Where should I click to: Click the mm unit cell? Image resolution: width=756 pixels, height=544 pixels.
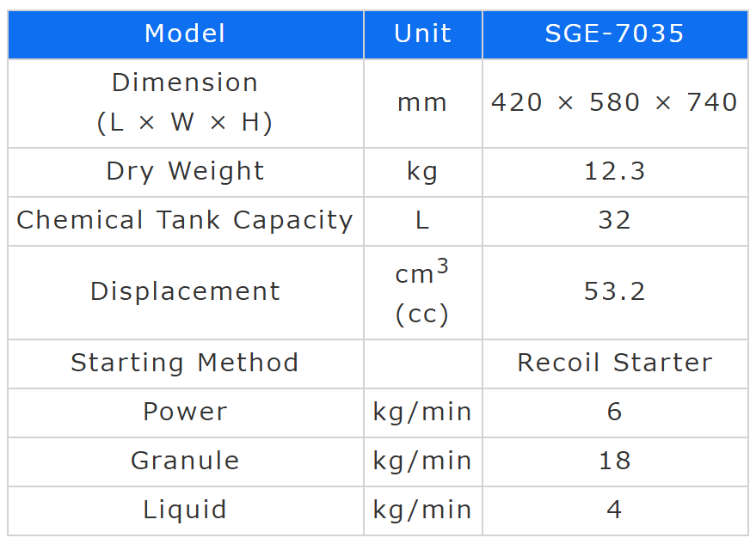coord(422,102)
